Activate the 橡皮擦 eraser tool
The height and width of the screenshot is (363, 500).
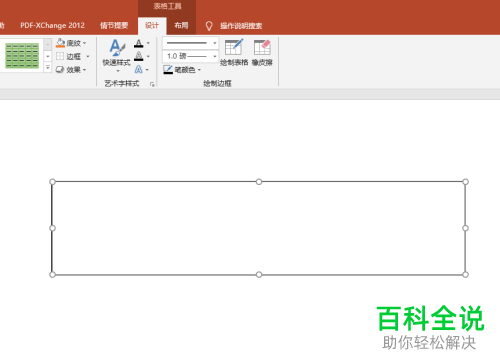262,52
